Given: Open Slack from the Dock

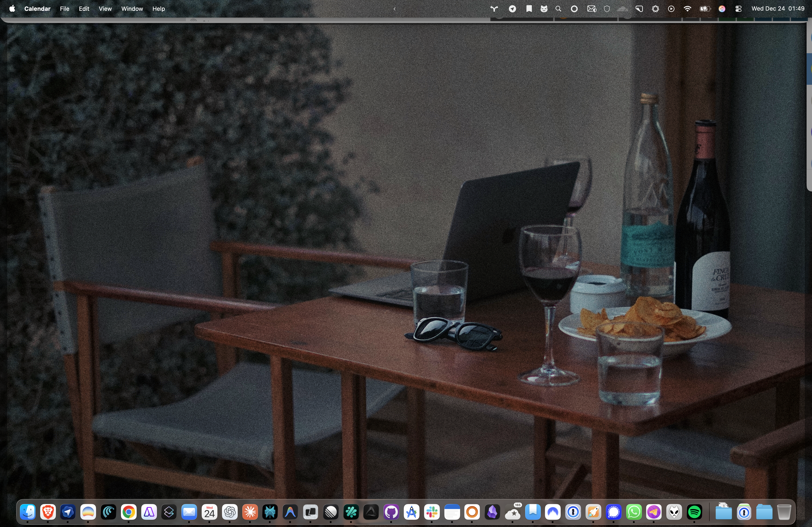Looking at the screenshot, I should (432, 512).
